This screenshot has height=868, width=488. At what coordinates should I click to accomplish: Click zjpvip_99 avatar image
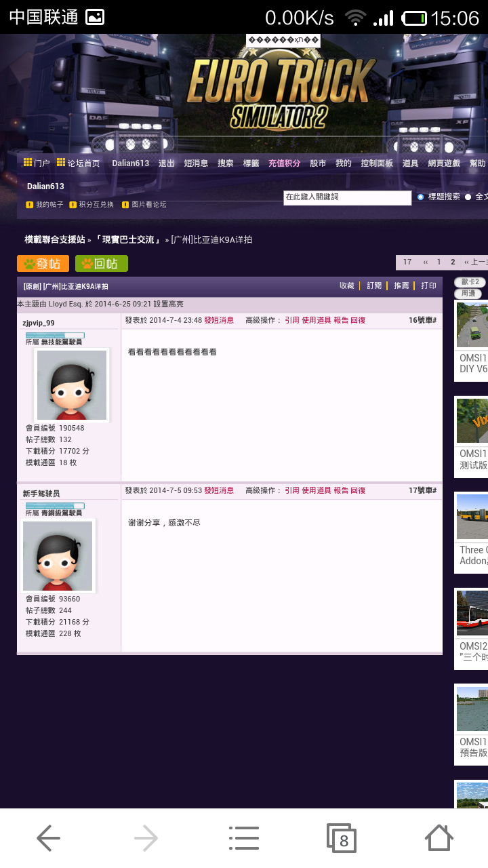point(72,385)
